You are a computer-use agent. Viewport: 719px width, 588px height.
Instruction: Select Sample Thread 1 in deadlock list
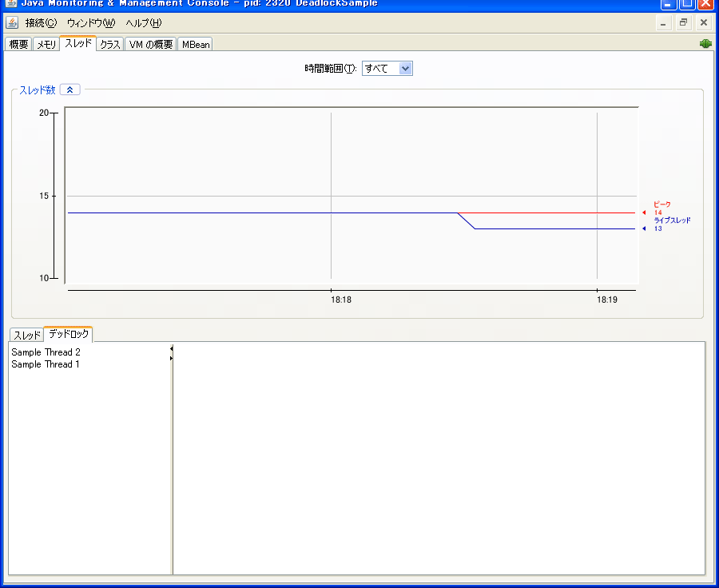(x=46, y=364)
